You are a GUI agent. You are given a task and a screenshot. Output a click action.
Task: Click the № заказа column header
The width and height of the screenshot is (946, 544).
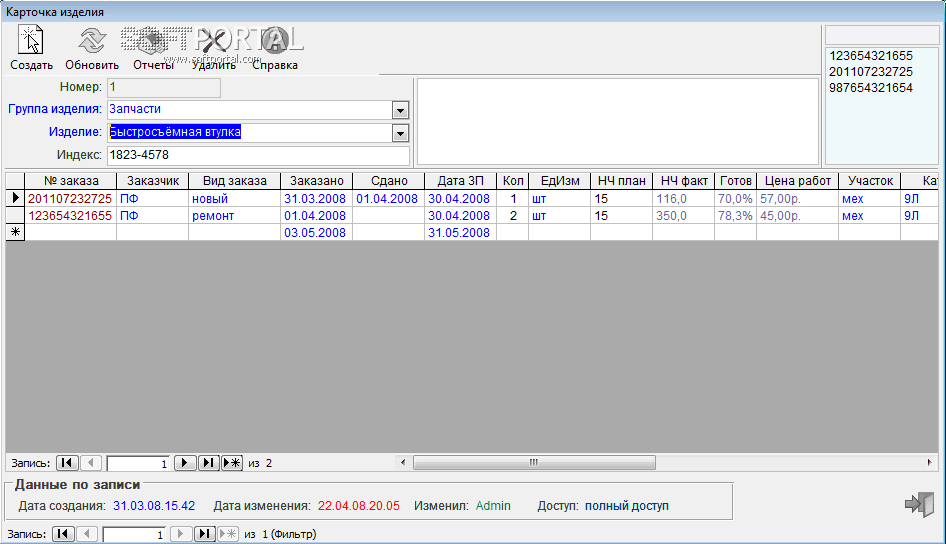[71, 181]
